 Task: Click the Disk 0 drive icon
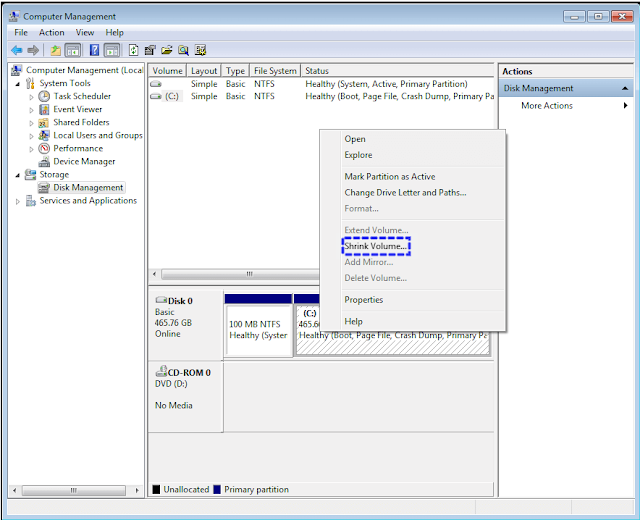[161, 300]
